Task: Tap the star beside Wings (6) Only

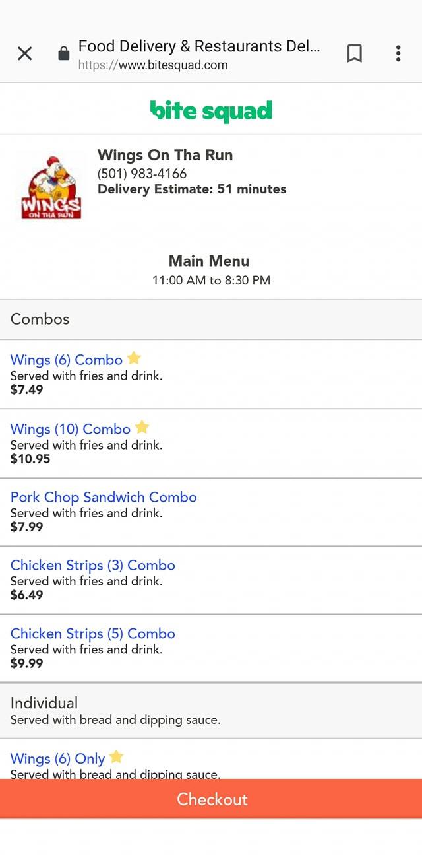Action: [x=116, y=757]
